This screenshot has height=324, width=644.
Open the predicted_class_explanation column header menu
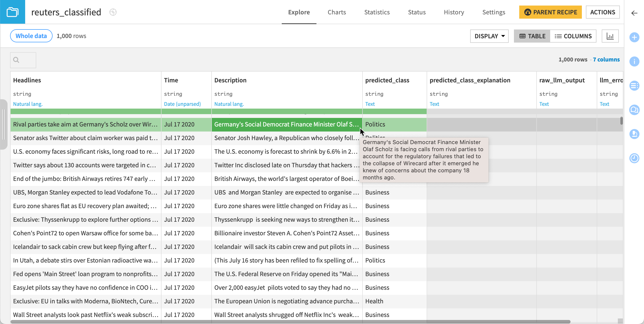tap(470, 80)
